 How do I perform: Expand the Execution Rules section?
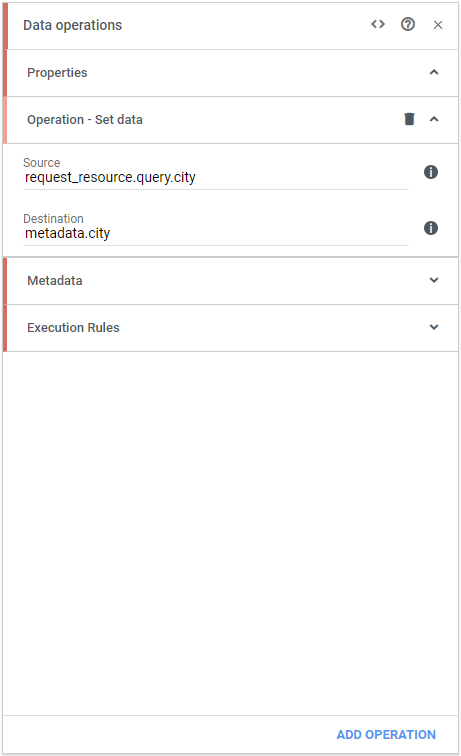434,327
